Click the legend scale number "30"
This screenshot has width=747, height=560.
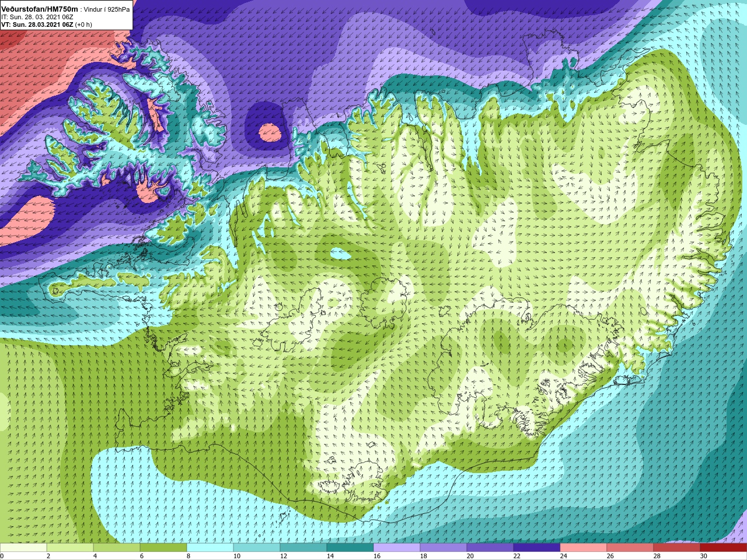click(704, 556)
